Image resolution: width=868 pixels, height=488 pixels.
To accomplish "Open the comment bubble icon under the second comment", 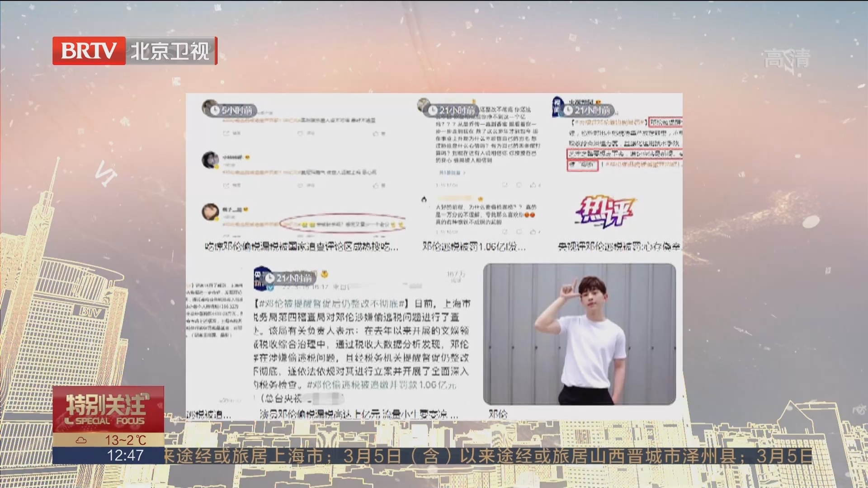I will tap(300, 186).
